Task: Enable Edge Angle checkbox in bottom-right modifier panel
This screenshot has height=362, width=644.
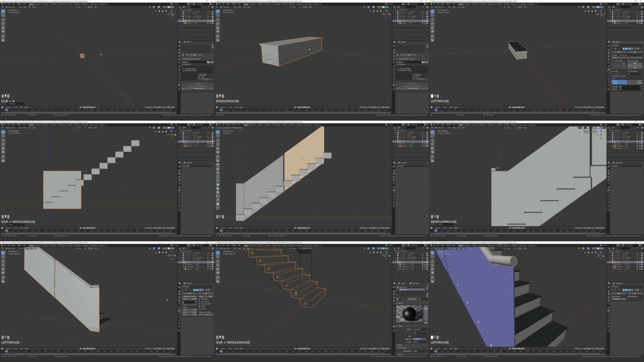Action: point(612,296)
